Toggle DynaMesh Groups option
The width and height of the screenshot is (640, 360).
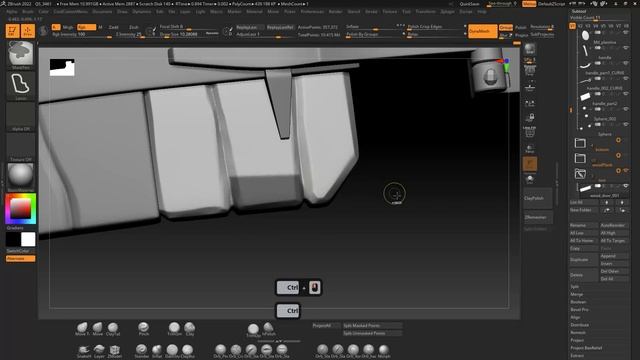click(506, 27)
